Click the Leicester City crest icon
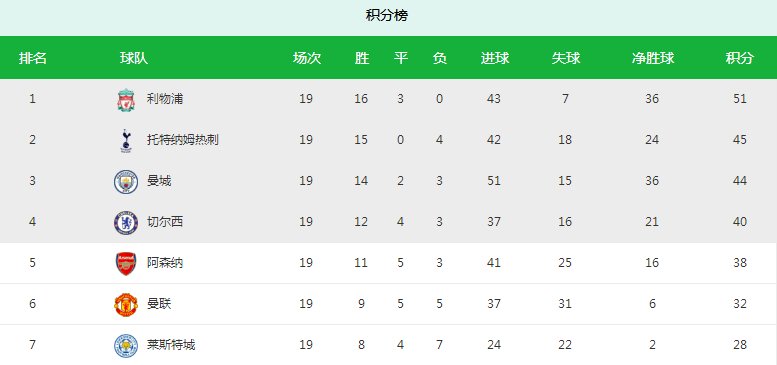 click(126, 346)
